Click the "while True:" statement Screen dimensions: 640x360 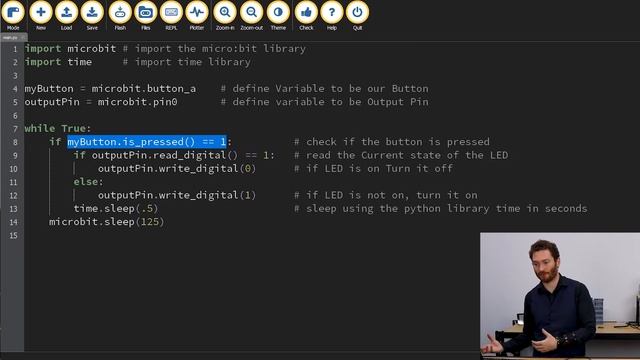coord(58,129)
